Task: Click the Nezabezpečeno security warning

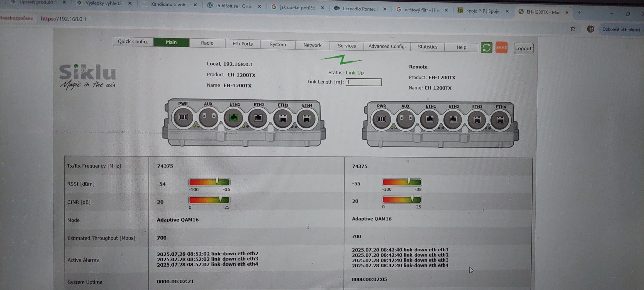Action: pyautogui.click(x=17, y=18)
